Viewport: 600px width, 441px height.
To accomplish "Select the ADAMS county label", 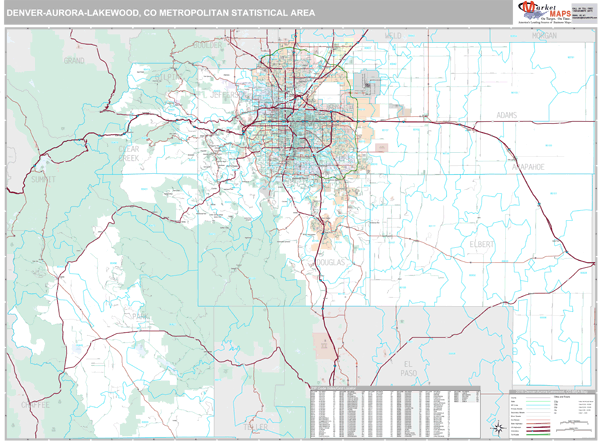I will 507,115.
